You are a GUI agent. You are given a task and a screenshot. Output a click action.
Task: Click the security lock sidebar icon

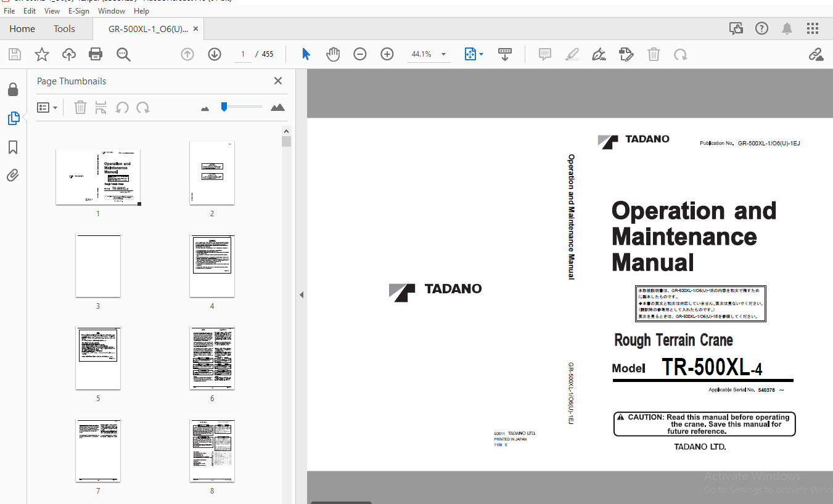(13, 90)
